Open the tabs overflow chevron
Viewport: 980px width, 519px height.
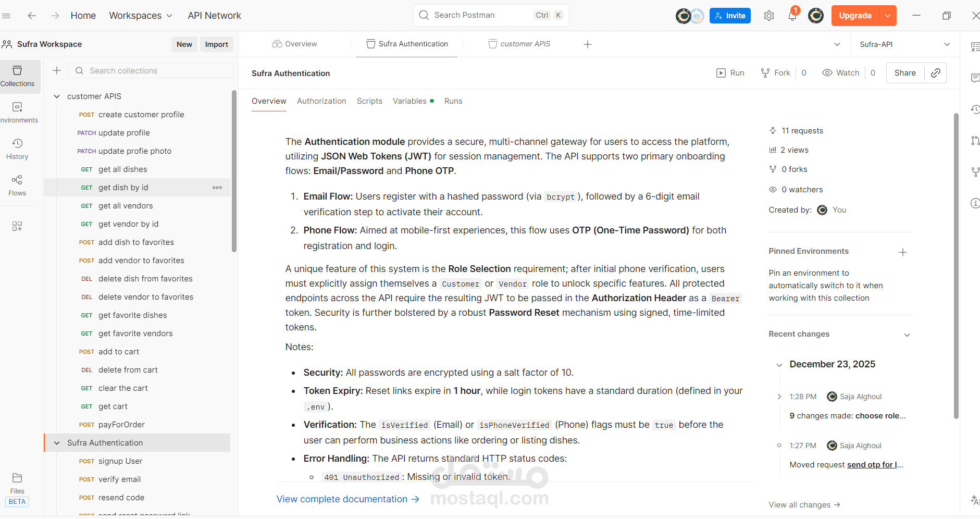tap(837, 44)
